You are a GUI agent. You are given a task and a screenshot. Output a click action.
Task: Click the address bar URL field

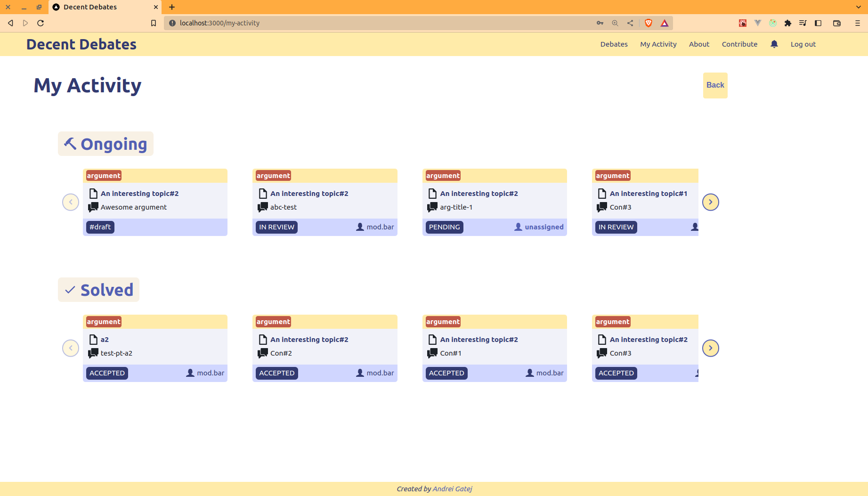coord(377,23)
